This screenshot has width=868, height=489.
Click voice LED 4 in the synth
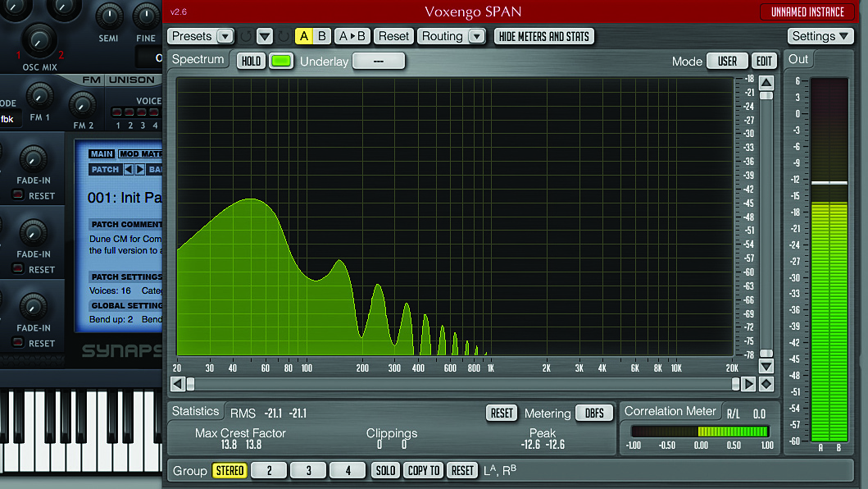click(x=154, y=112)
